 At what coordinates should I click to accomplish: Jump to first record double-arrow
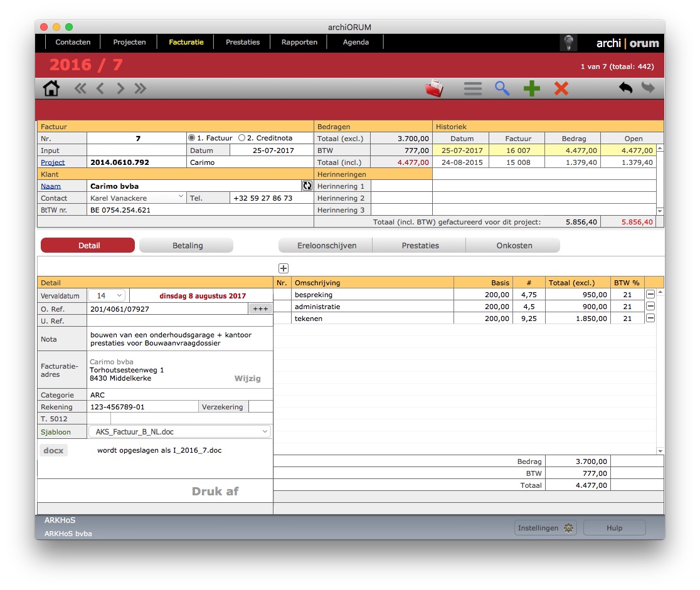80,88
